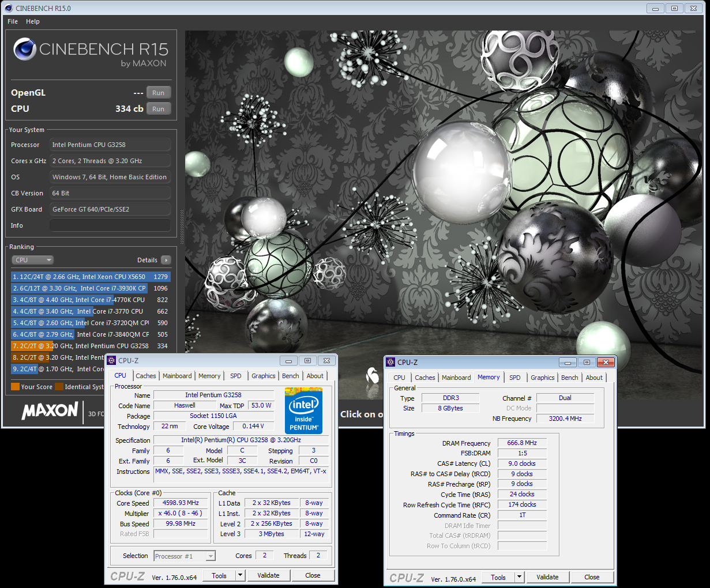Click the brown Identical System legend swatch

(x=59, y=387)
